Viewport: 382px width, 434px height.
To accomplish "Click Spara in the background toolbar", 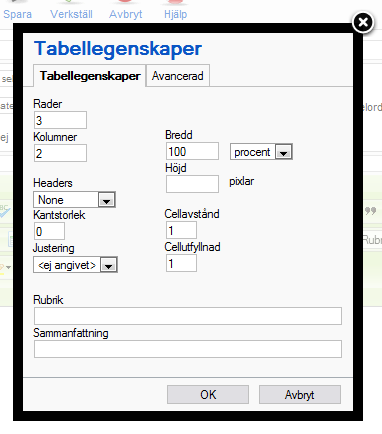I will (x=17, y=14).
